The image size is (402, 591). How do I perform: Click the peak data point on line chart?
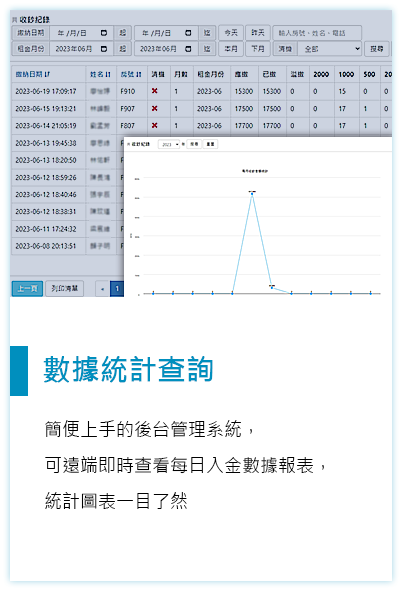click(252, 194)
